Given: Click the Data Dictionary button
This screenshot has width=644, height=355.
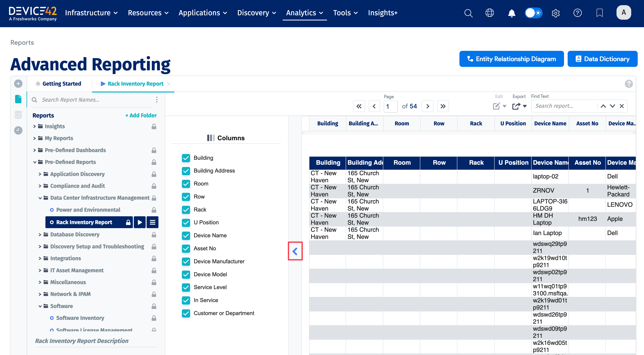Looking at the screenshot, I should tap(602, 59).
